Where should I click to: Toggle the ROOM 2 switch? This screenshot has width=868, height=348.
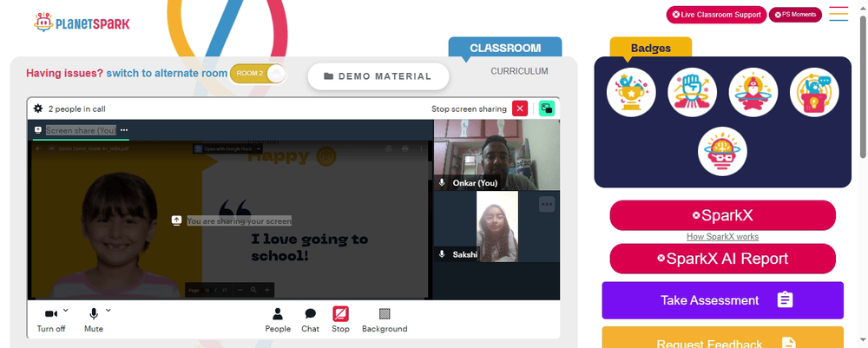point(258,74)
